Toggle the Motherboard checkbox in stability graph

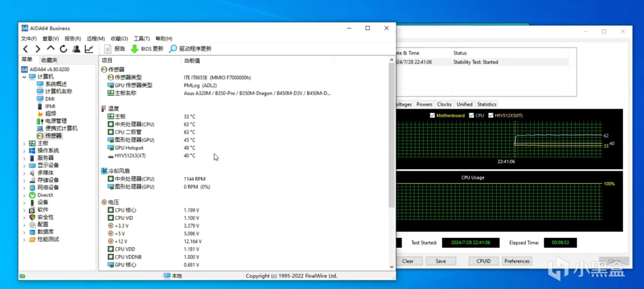(432, 116)
